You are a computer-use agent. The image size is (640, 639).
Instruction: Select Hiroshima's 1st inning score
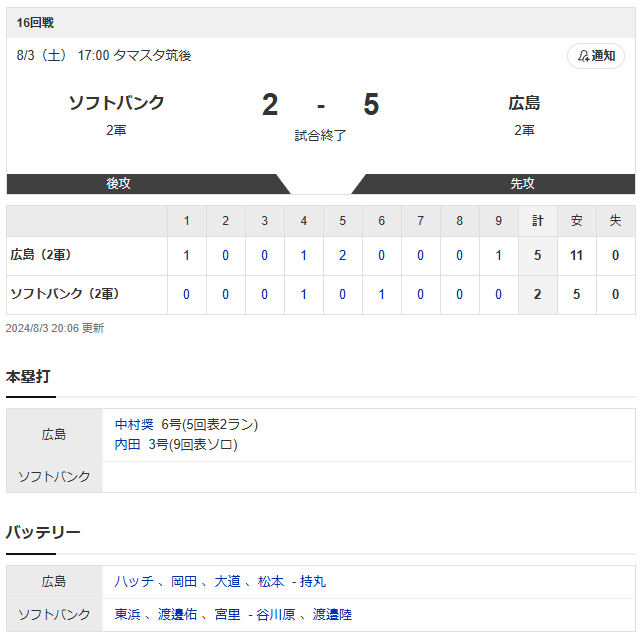(x=186, y=255)
